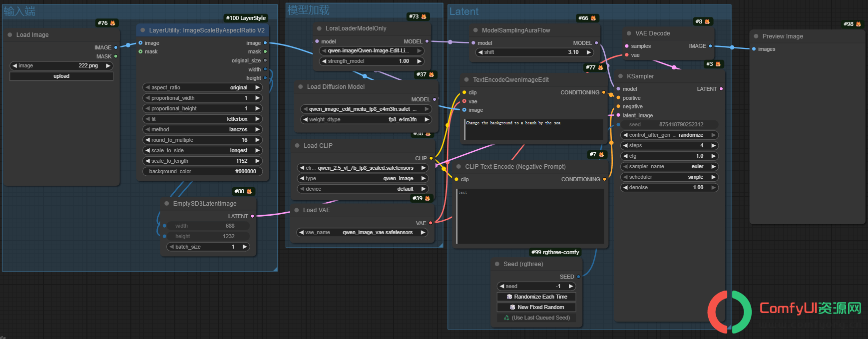This screenshot has height=339, width=868.
Task: Open the weight_dtype dropdown in Load Diffusion Model
Action: click(x=366, y=120)
